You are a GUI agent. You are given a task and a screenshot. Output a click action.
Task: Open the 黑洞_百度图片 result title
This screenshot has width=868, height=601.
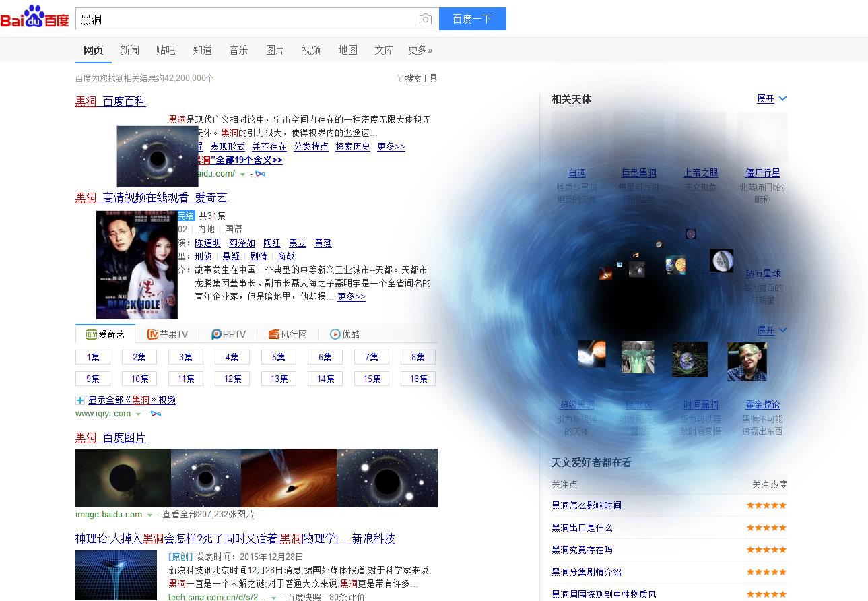[110, 438]
